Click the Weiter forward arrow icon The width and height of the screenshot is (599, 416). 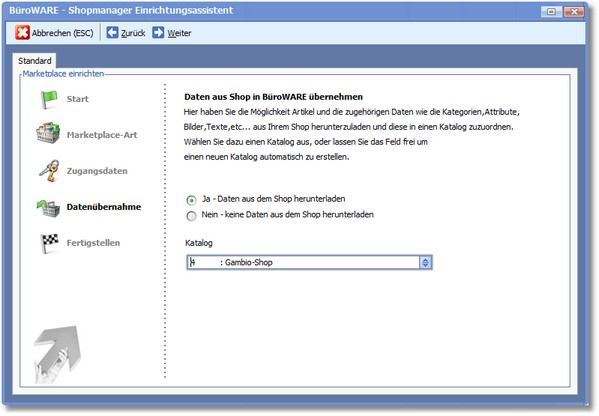click(158, 32)
